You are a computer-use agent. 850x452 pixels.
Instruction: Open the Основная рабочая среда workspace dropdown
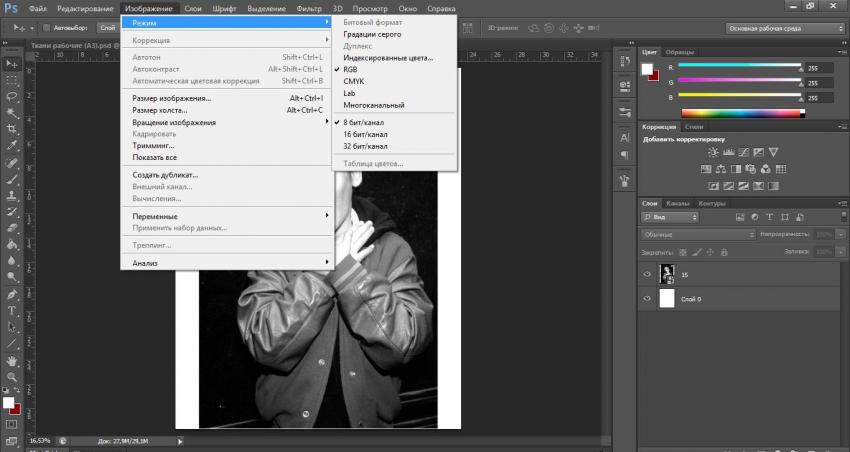coord(785,28)
